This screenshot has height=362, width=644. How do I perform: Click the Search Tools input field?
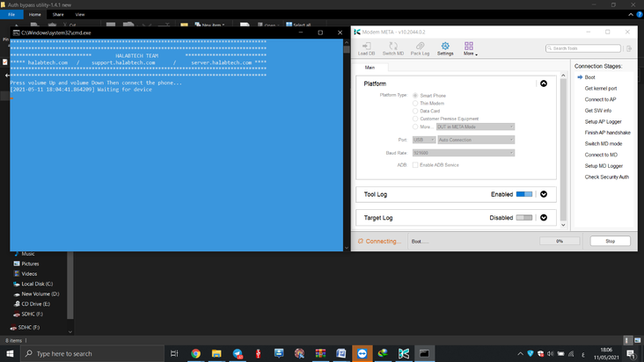tap(583, 48)
